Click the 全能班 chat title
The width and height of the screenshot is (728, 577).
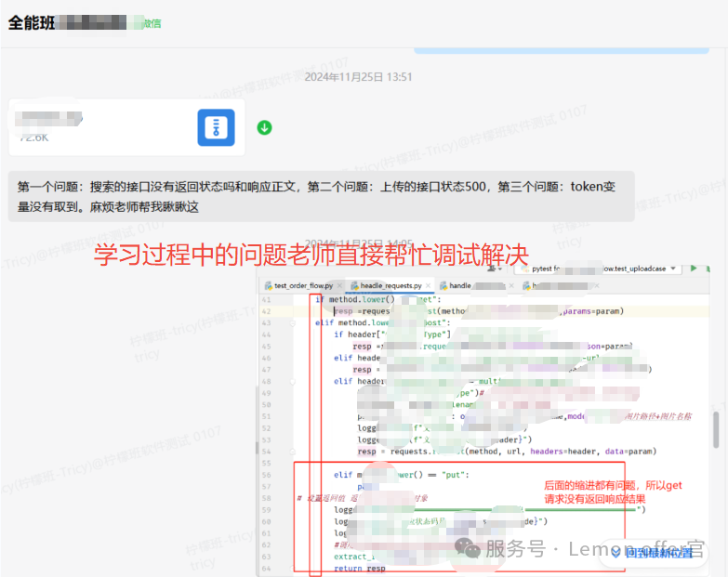point(29,23)
